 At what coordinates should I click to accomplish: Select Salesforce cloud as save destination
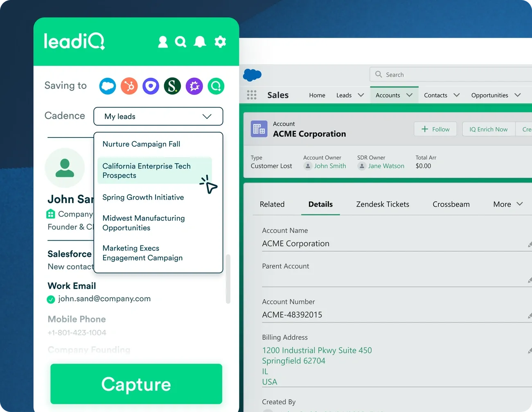click(108, 86)
